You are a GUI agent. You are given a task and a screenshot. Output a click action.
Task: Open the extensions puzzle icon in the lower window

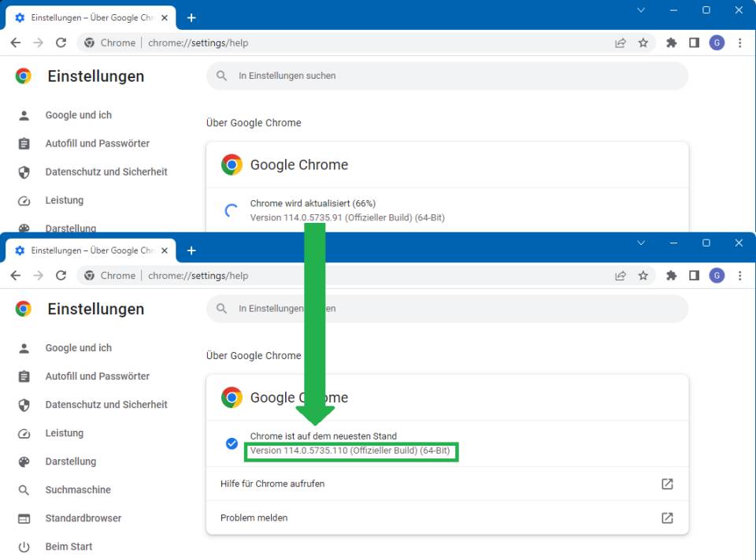coord(671,276)
